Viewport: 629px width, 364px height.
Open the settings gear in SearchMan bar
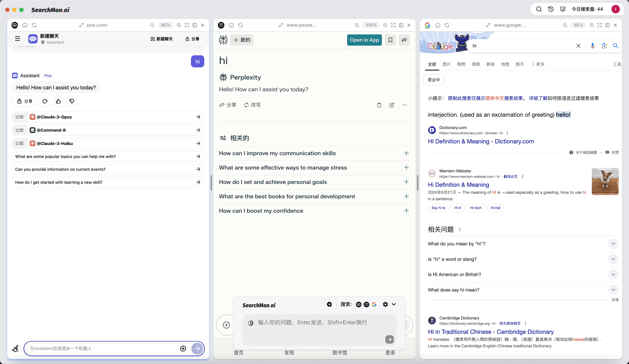point(385,304)
